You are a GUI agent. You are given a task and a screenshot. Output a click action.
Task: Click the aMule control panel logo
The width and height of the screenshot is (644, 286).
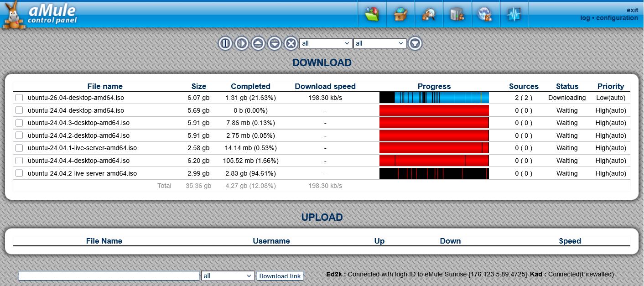[39, 15]
